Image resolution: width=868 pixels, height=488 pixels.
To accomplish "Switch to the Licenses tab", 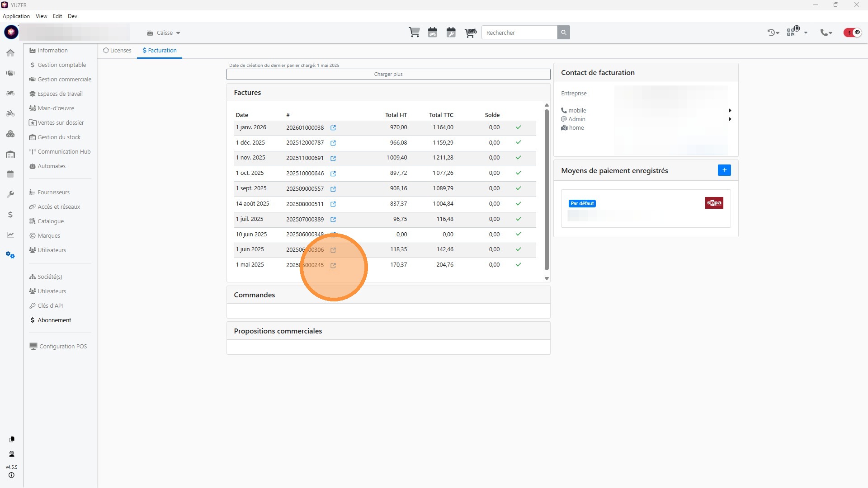I will [x=117, y=51].
